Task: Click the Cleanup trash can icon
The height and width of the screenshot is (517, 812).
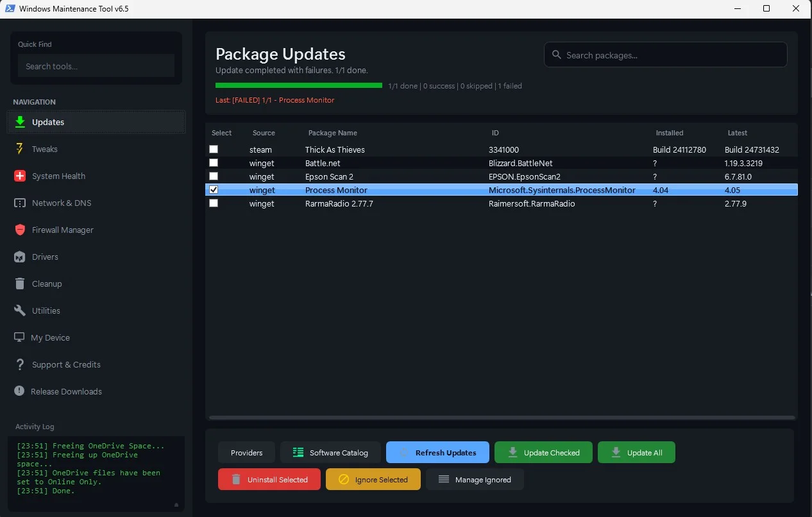Action: (20, 284)
